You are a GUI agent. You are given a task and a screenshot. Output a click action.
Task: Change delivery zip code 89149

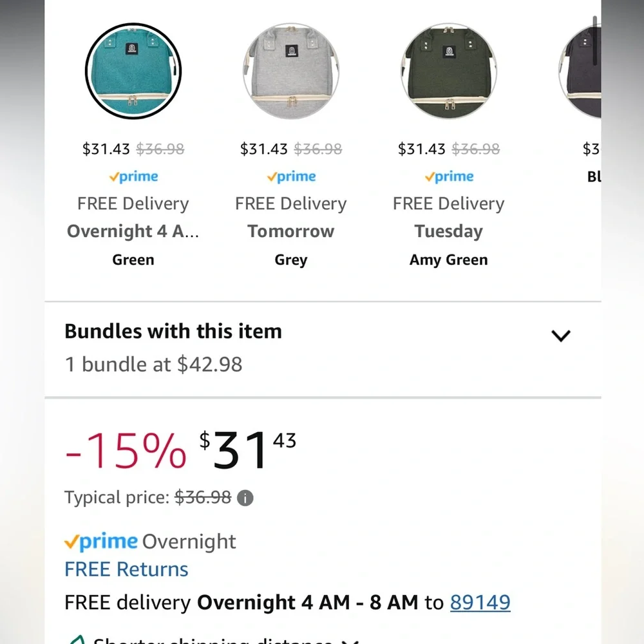point(480,603)
